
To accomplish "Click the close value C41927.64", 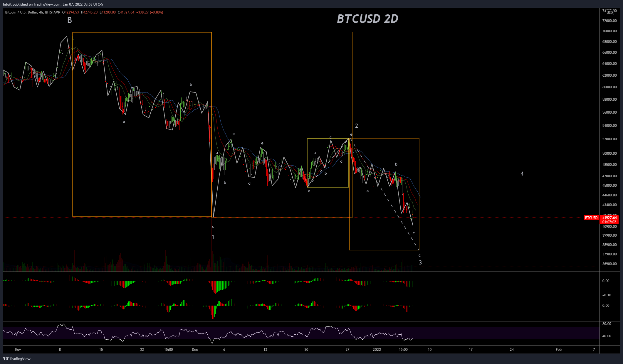I will [x=126, y=12].
